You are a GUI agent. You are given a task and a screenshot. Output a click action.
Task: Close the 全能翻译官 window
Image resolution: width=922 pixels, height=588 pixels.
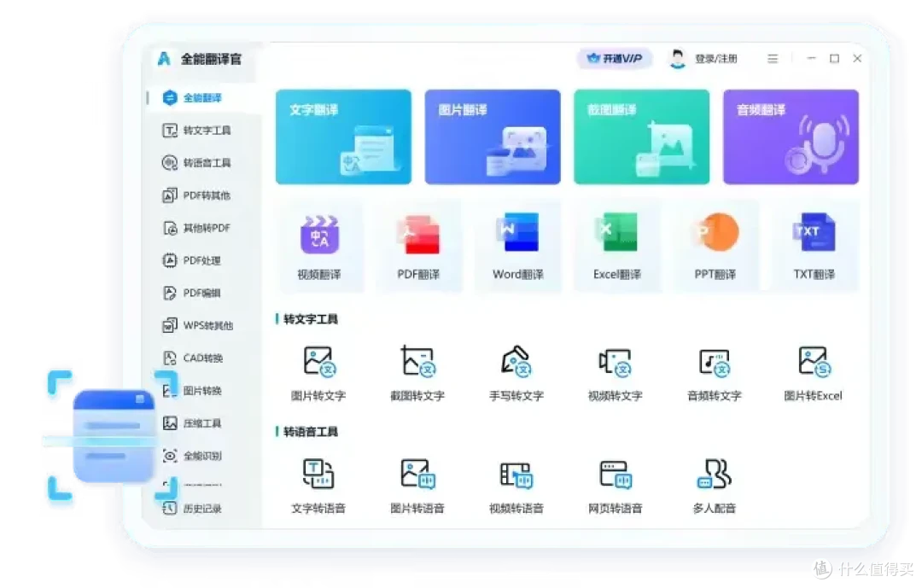pos(857,58)
